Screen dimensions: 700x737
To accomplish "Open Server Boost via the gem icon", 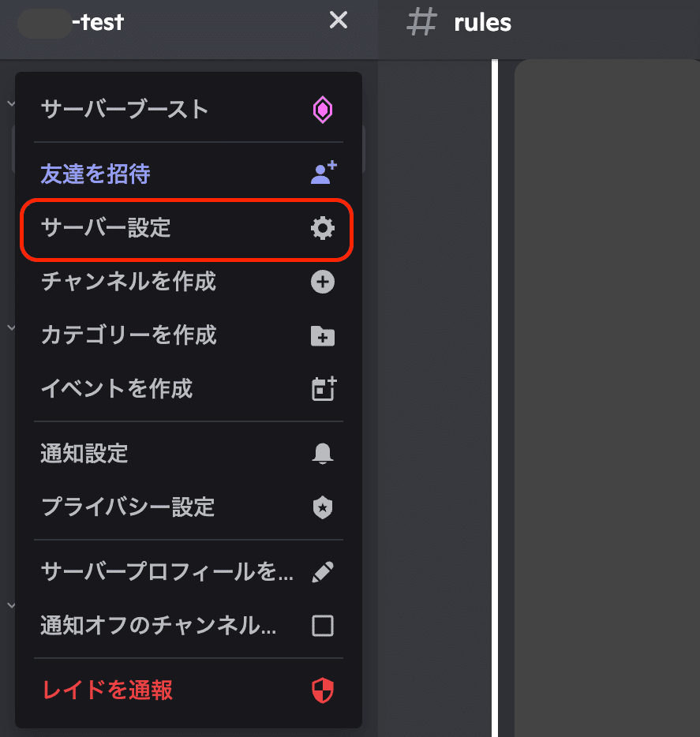I will [x=322, y=110].
